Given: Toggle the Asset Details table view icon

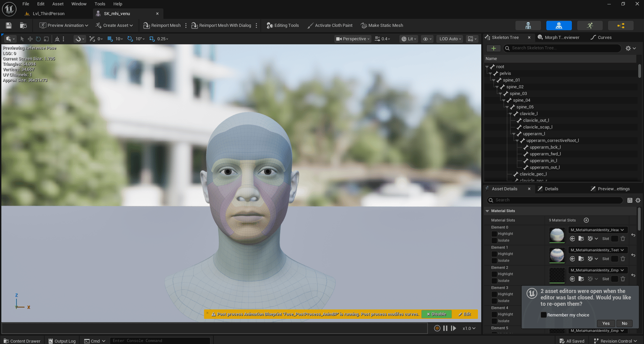Looking at the screenshot, I should pyautogui.click(x=630, y=201).
